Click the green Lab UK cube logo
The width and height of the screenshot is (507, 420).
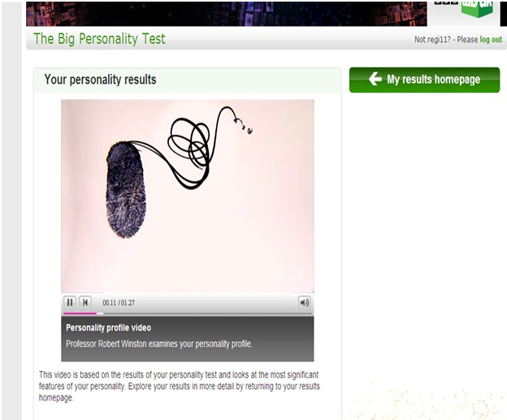click(x=477, y=8)
